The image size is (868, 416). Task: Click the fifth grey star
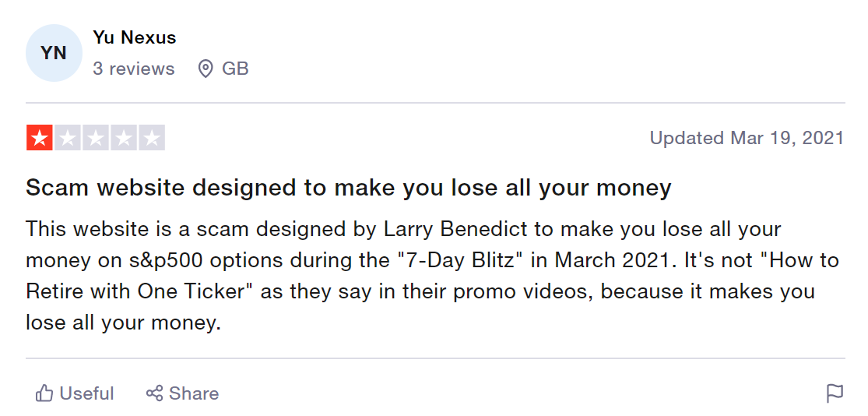pyautogui.click(x=153, y=138)
